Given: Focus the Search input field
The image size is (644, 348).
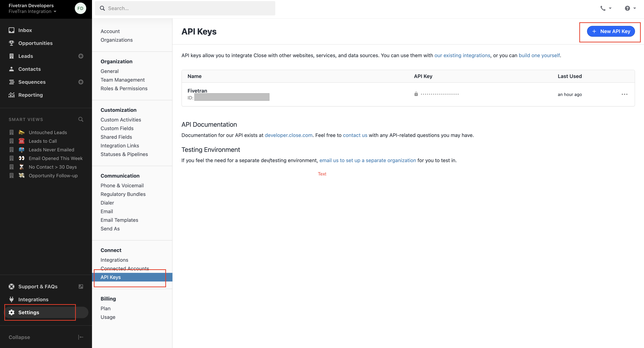Looking at the screenshot, I should pos(185,8).
